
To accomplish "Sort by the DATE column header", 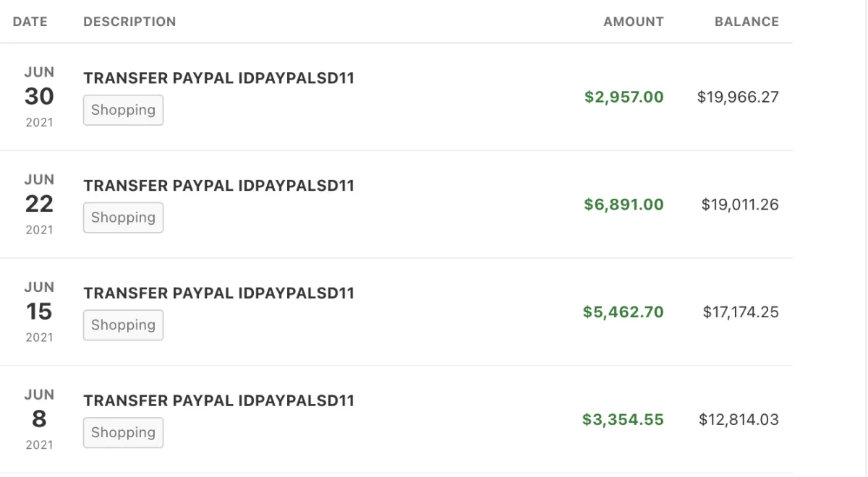I will (30, 22).
